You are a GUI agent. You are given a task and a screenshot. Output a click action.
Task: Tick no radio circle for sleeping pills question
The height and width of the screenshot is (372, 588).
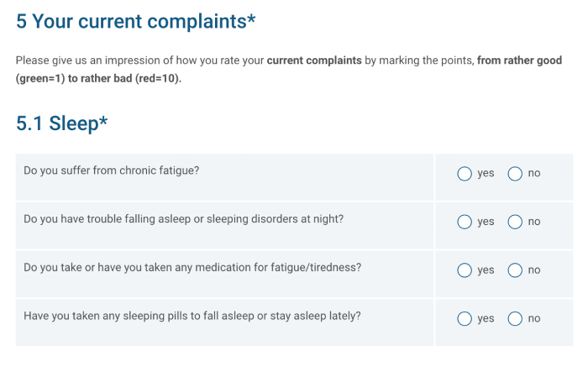(x=515, y=318)
